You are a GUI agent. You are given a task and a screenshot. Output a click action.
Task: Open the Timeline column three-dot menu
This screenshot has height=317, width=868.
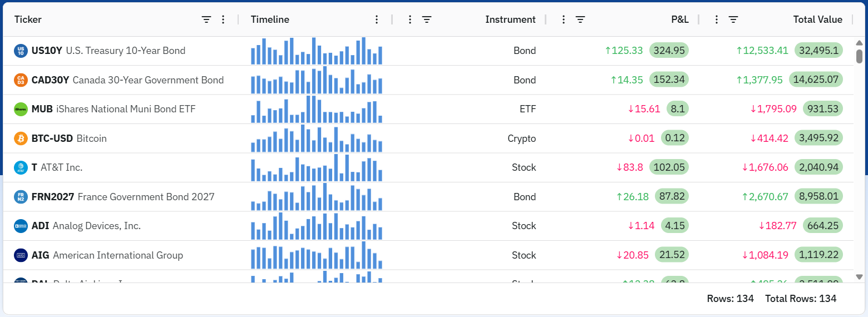pyautogui.click(x=377, y=19)
